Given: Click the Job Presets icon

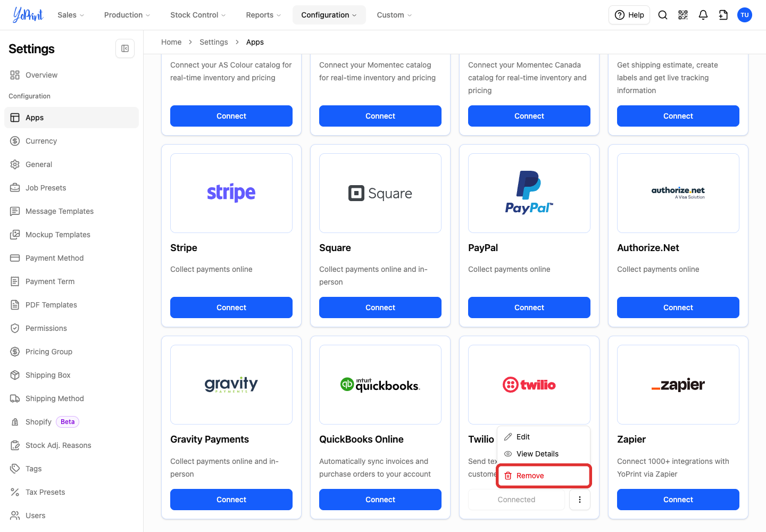Looking at the screenshot, I should pos(15,188).
